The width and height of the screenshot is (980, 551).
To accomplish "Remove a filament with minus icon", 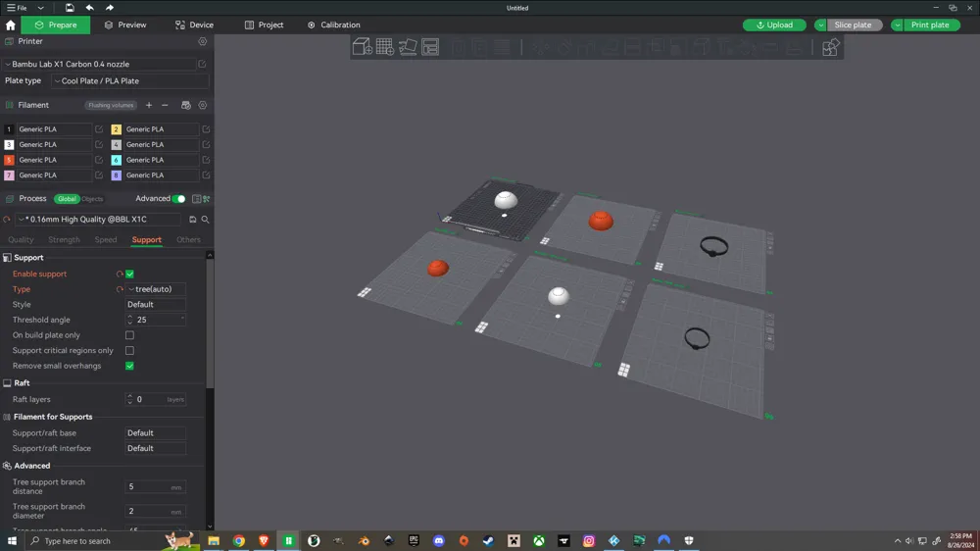I will pos(165,105).
